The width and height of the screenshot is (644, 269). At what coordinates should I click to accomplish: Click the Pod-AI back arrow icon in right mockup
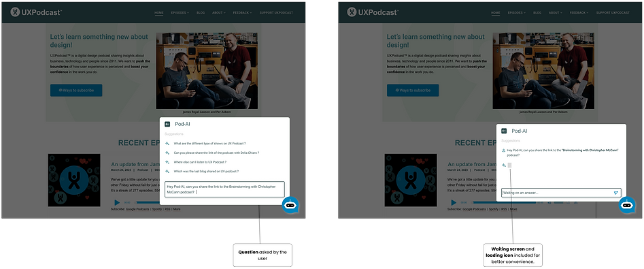click(x=505, y=131)
